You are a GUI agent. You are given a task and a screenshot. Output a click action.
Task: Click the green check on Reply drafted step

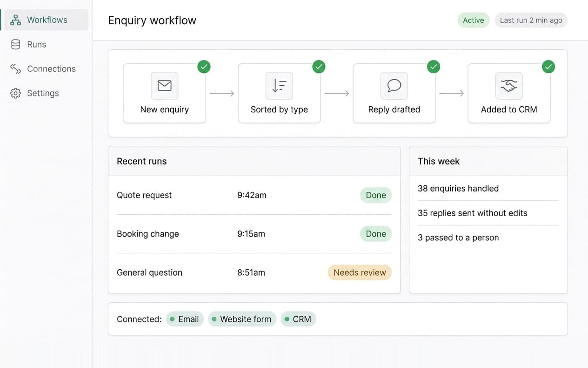click(x=434, y=67)
